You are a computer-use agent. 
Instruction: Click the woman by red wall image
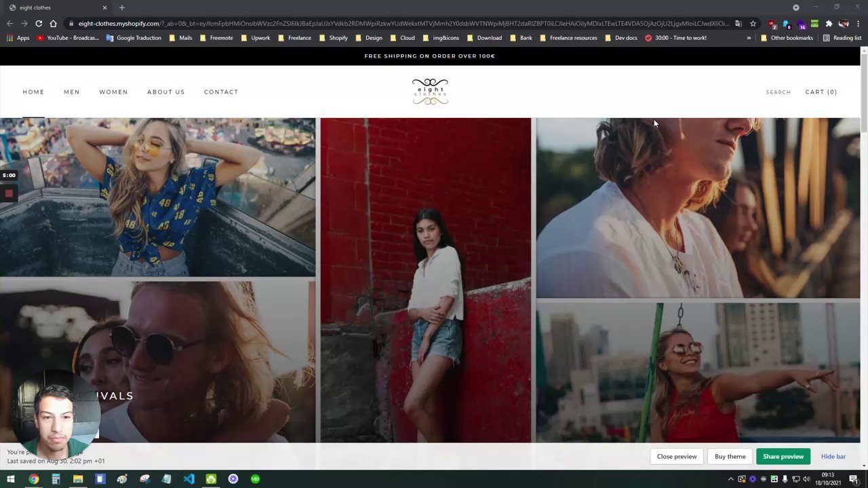(x=426, y=280)
